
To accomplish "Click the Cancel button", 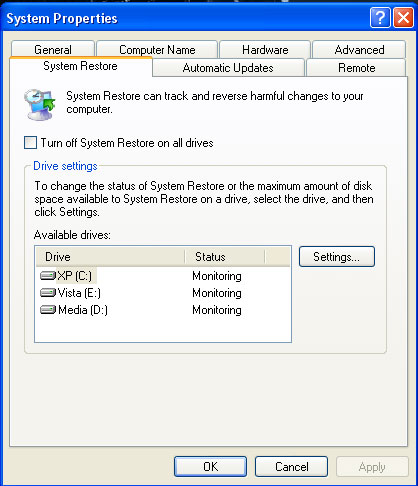I will point(291,466).
